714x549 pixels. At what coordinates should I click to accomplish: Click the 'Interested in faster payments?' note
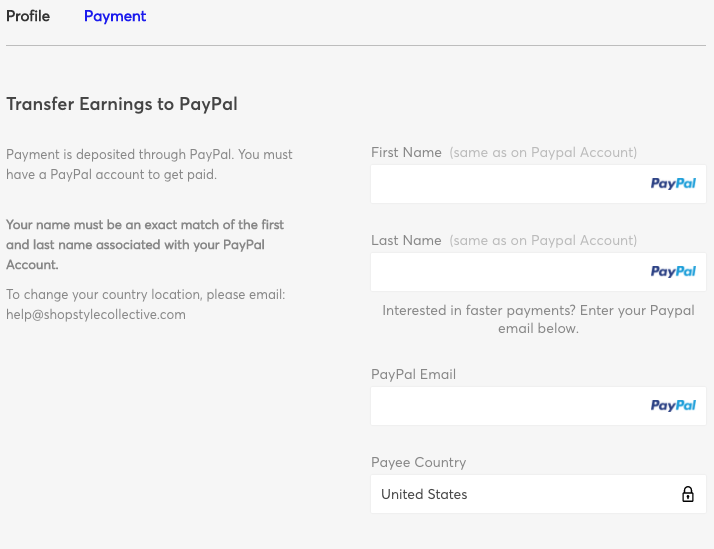[538, 319]
